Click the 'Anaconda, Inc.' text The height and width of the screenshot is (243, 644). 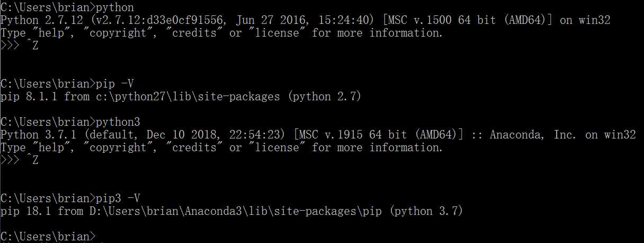pyautogui.click(x=533, y=135)
